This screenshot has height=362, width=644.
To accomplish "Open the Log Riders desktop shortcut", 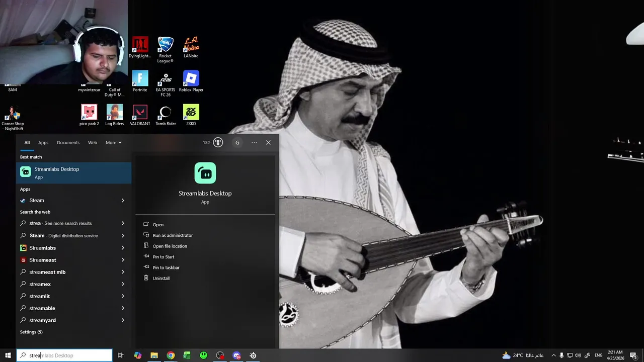I will pos(115,115).
